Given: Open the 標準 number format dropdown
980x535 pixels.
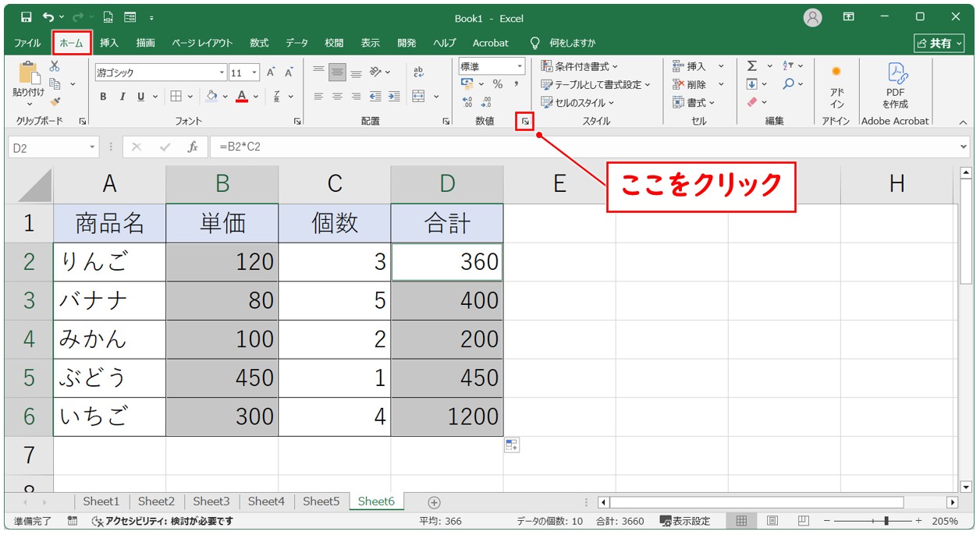Looking at the screenshot, I should click(x=518, y=67).
